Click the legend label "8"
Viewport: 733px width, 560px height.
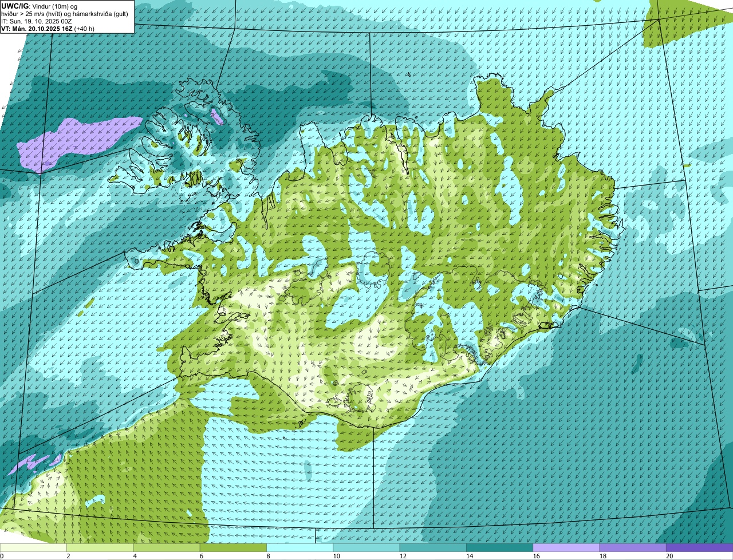[x=267, y=556]
